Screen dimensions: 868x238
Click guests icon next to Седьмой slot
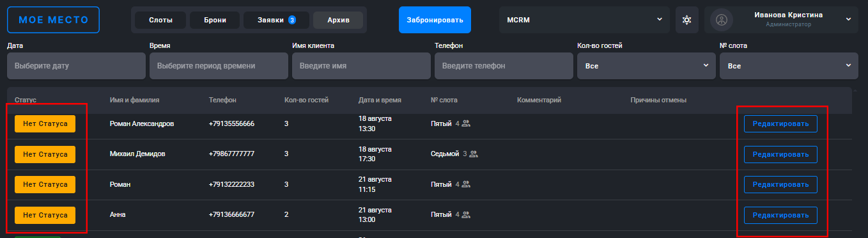(474, 154)
